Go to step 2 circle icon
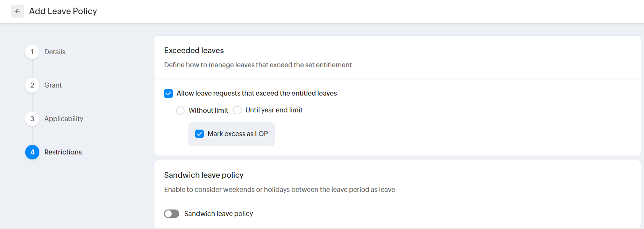644x229 pixels. (x=32, y=85)
